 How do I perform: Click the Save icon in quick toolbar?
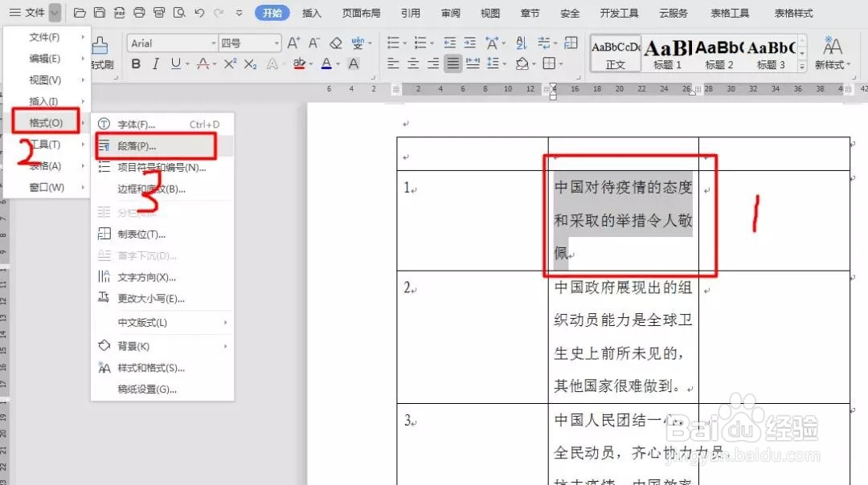pos(100,12)
